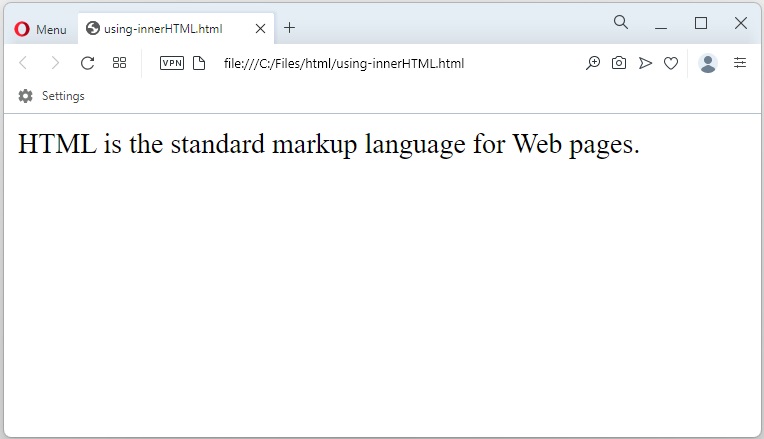
Task: Bookmark this page with the heart icon
Action: [x=671, y=63]
